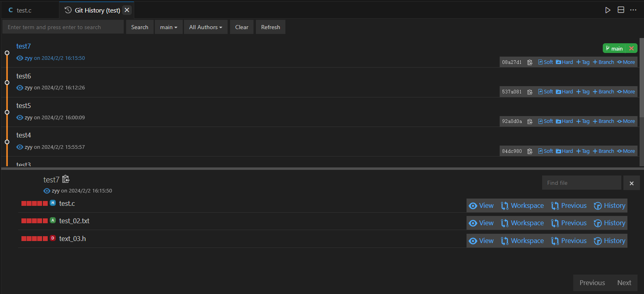Click the eye icon in the test7 details header

pos(46,191)
